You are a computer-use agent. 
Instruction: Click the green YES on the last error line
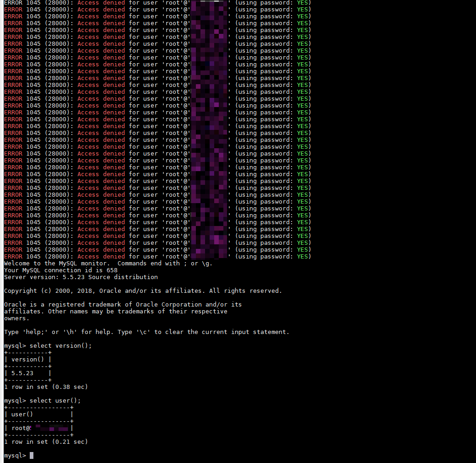pyautogui.click(x=303, y=257)
